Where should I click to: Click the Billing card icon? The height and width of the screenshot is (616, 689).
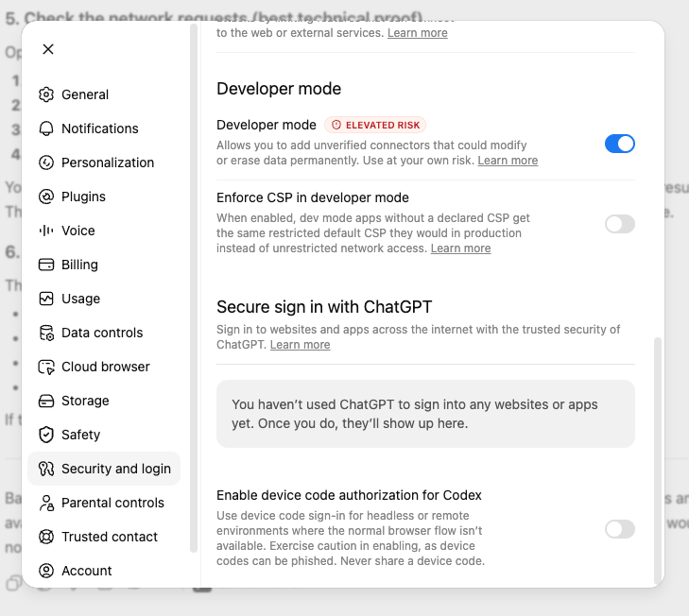point(46,265)
